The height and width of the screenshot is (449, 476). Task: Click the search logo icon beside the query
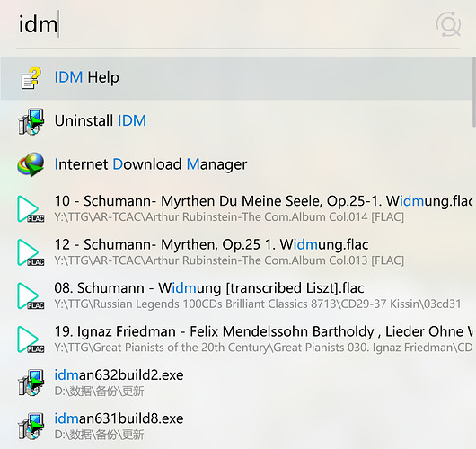pyautogui.click(x=448, y=24)
